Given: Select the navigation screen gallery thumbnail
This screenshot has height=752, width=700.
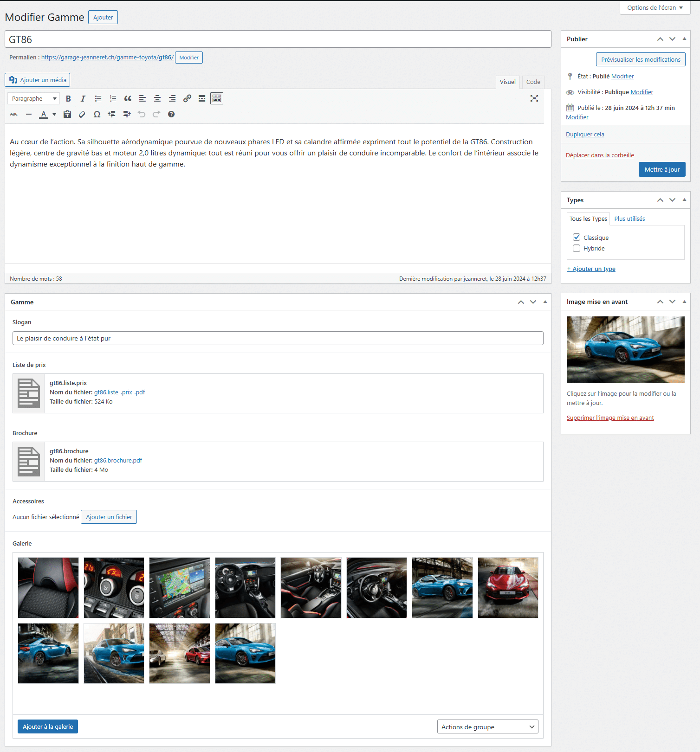Looking at the screenshot, I should [180, 588].
